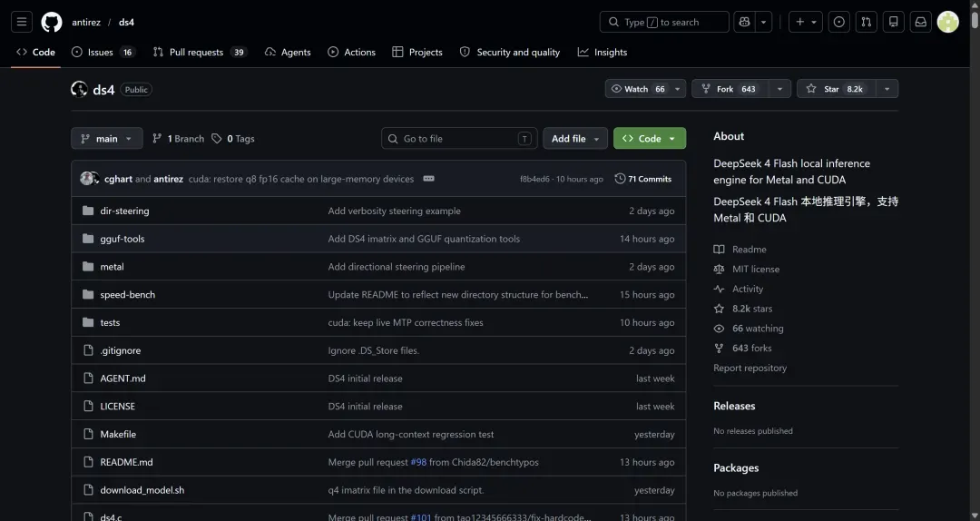980x521 pixels.
Task: Open the Agents tab
Action: point(288,52)
